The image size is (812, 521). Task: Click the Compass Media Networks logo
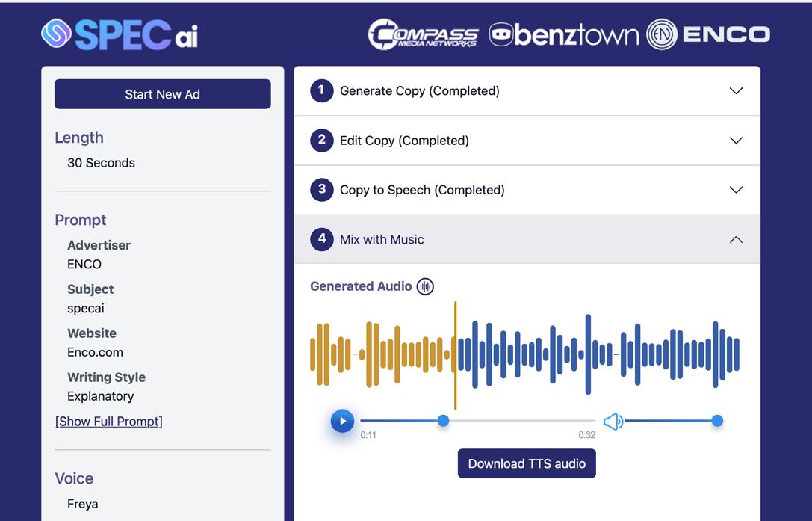pos(423,34)
